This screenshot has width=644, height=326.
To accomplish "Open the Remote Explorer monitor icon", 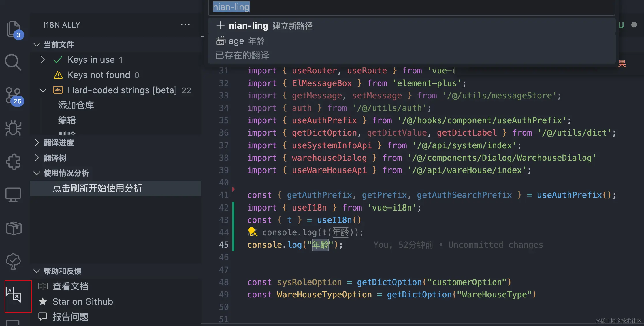I will [13, 195].
